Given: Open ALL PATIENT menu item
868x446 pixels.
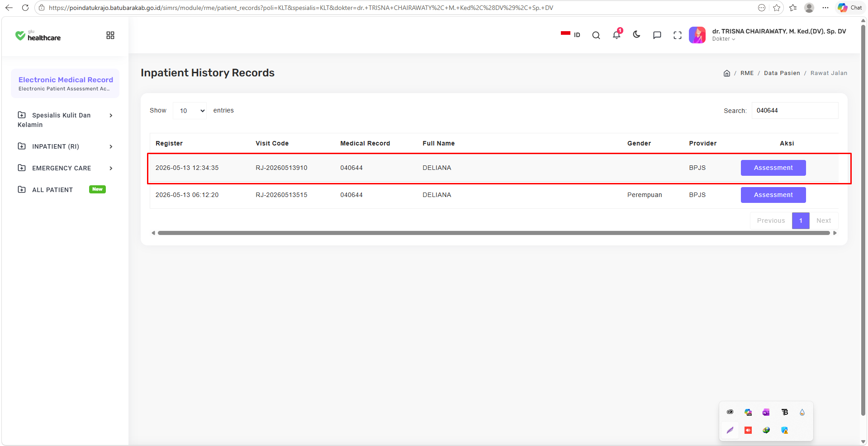Looking at the screenshot, I should (62, 190).
